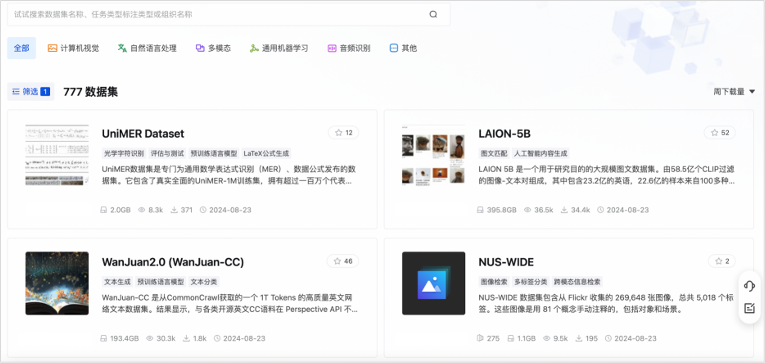Click the 图文匹配 tag
The height and width of the screenshot is (363, 765).
coord(494,153)
